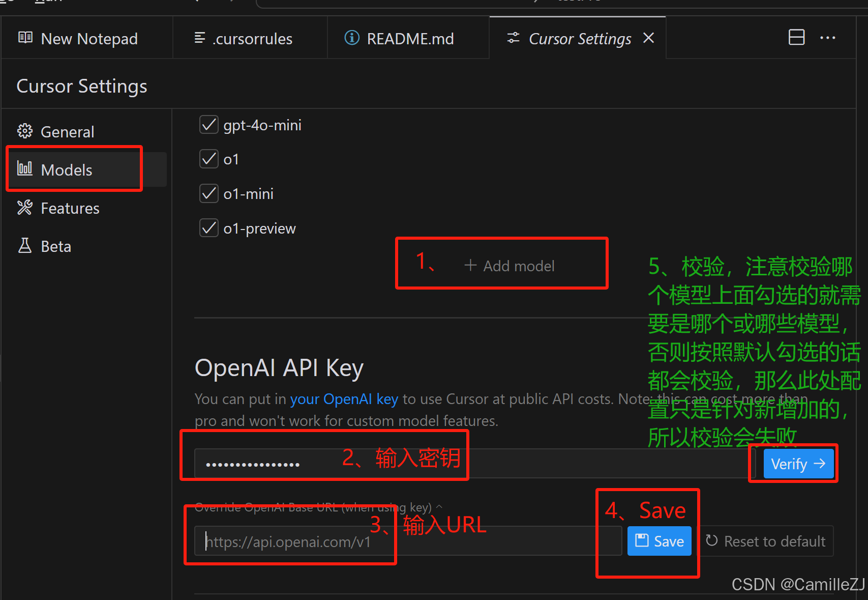
Task: Close the Cursor Settings tab
Action: (648, 38)
